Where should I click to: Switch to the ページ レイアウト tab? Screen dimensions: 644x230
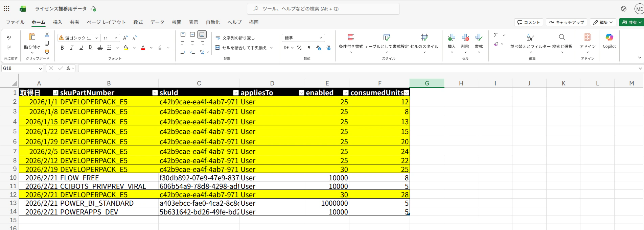coord(106,22)
